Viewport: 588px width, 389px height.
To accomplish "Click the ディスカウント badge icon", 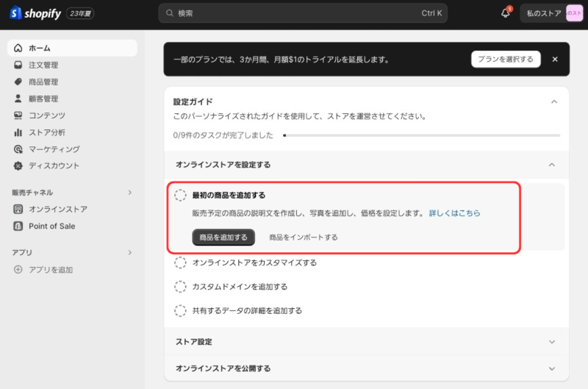I will (x=18, y=165).
